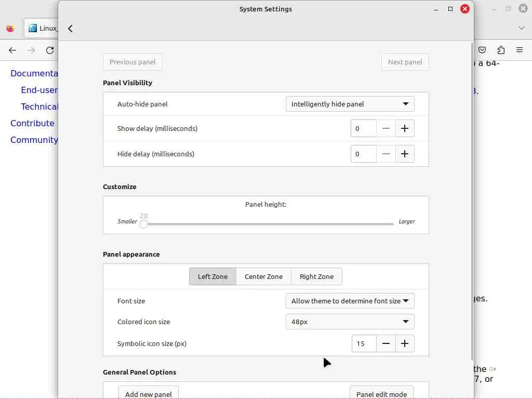Increase Hide delay with plus button
This screenshot has width=532, height=399.
tap(405, 154)
